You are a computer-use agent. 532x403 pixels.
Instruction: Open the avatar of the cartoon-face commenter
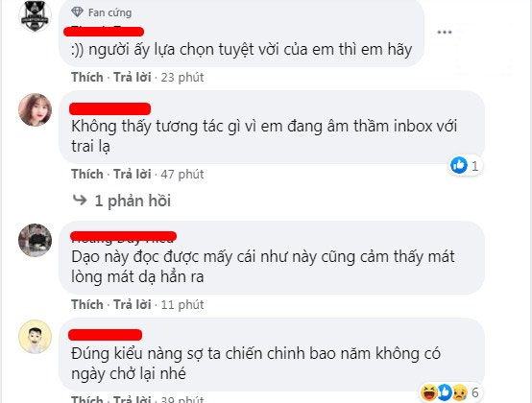(x=35, y=336)
